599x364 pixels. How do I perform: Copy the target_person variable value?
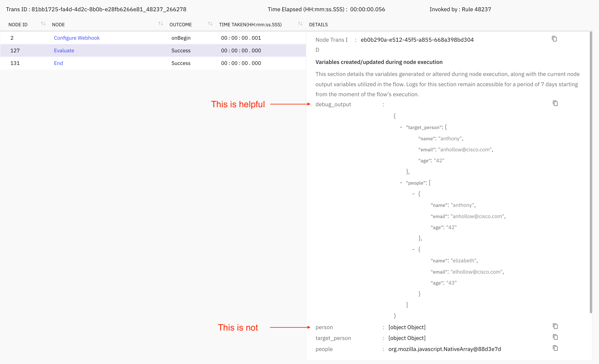(555, 337)
